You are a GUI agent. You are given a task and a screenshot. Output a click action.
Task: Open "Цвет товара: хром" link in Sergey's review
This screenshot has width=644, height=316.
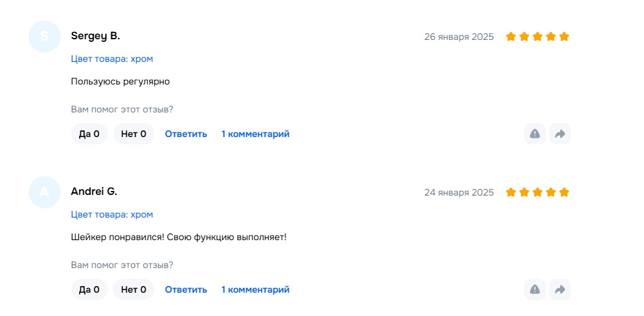(x=112, y=59)
